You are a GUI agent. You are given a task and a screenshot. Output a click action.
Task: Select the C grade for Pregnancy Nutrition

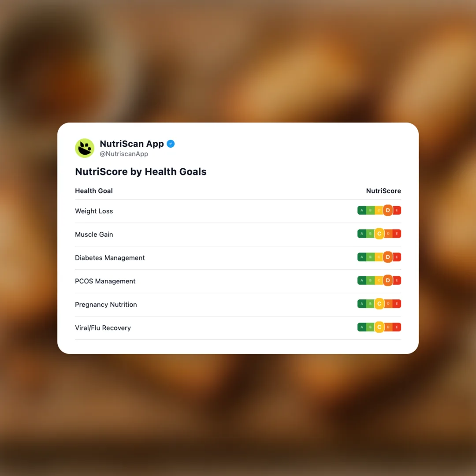click(379, 304)
